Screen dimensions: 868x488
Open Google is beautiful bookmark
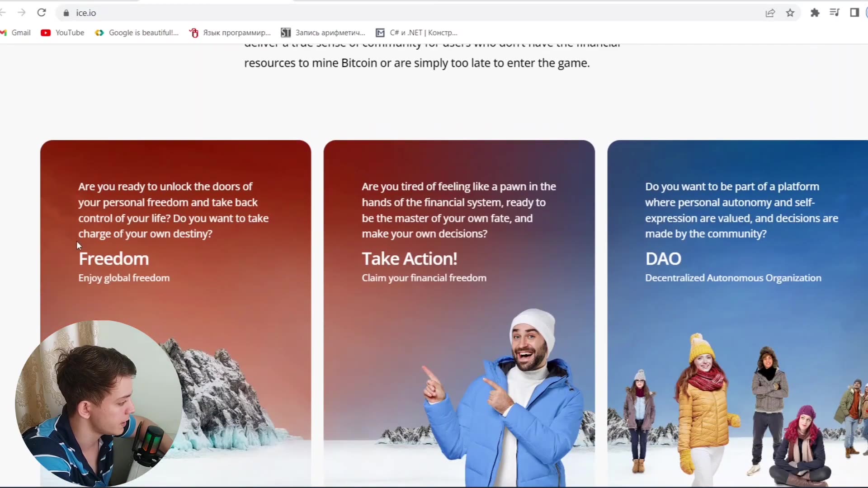pyautogui.click(x=137, y=33)
